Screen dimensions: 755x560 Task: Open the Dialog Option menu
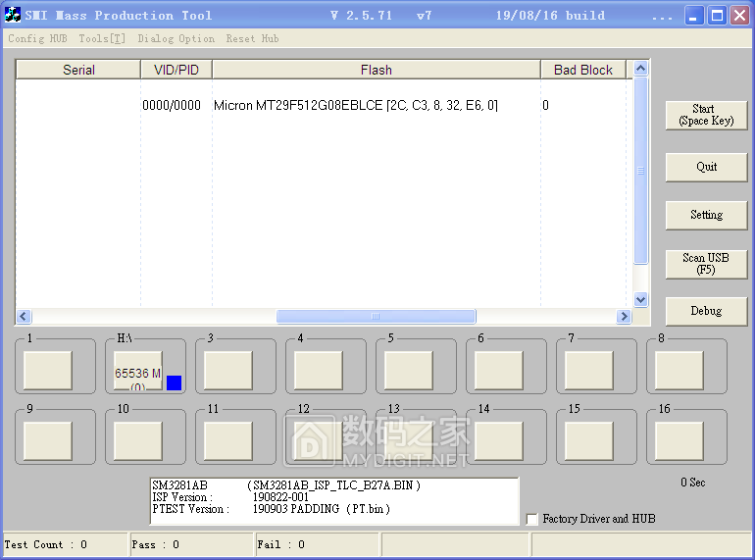pyautogui.click(x=176, y=38)
